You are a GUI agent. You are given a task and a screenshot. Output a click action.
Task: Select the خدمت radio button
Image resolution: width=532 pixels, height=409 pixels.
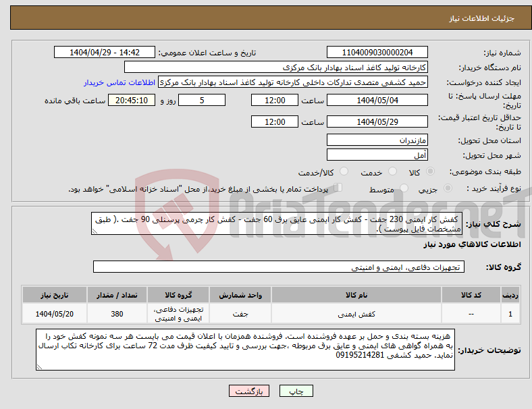click(392, 171)
